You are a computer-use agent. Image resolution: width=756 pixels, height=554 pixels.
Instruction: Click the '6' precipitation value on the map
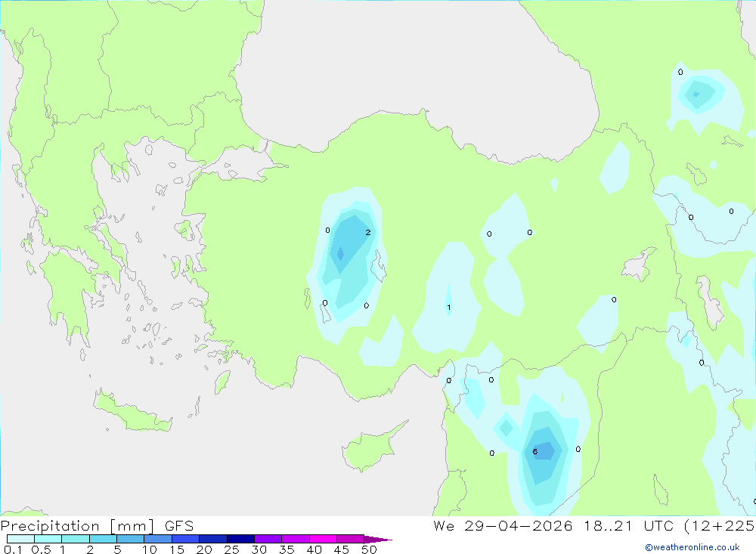534,451
